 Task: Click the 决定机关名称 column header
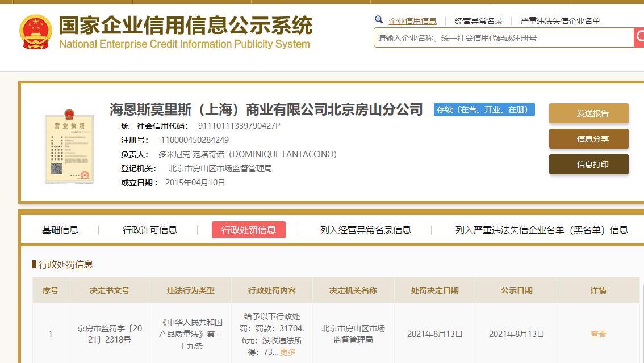pos(353,290)
